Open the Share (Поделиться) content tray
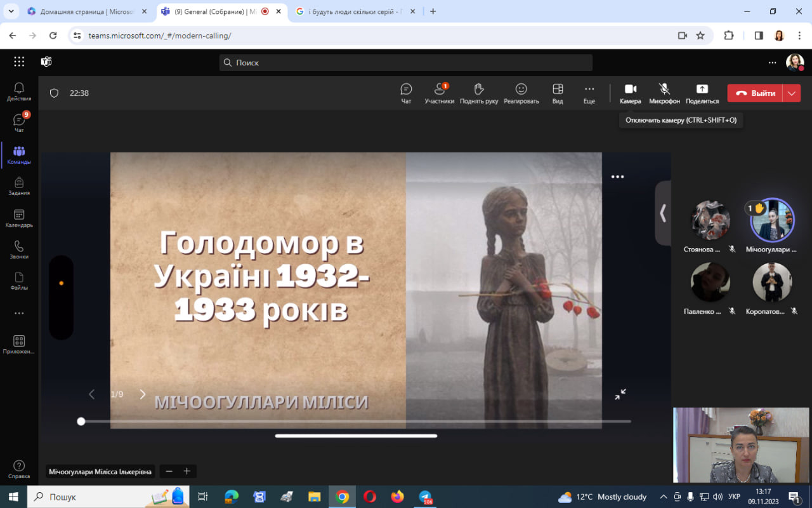 [x=702, y=93]
